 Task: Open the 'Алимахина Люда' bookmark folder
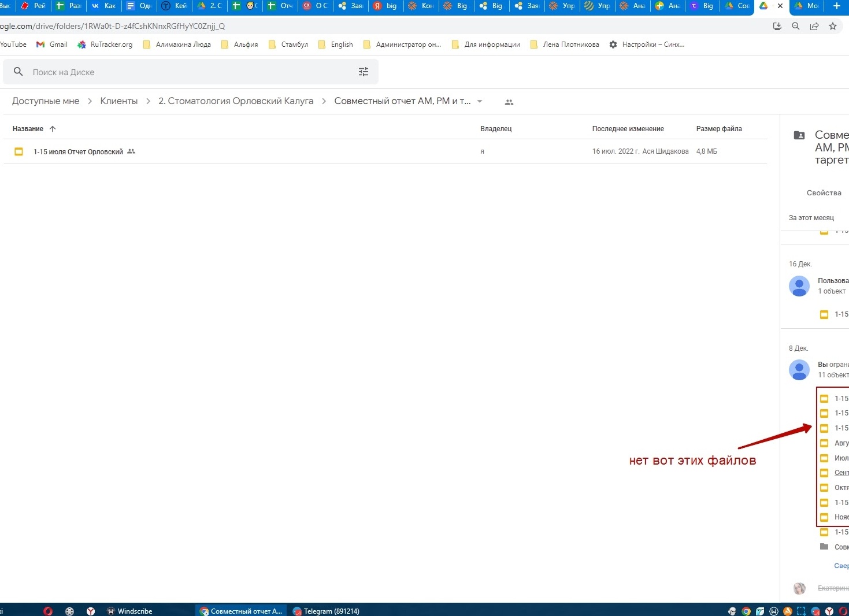tap(177, 44)
